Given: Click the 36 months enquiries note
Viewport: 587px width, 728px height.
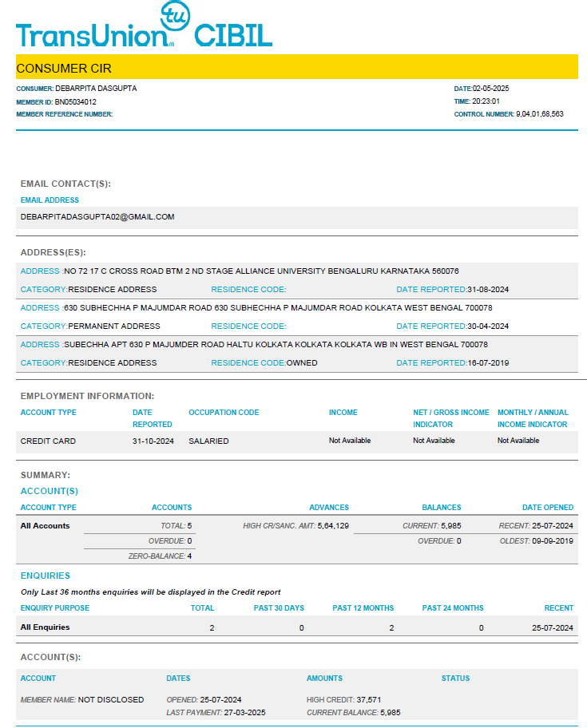Looking at the screenshot, I should [x=150, y=592].
